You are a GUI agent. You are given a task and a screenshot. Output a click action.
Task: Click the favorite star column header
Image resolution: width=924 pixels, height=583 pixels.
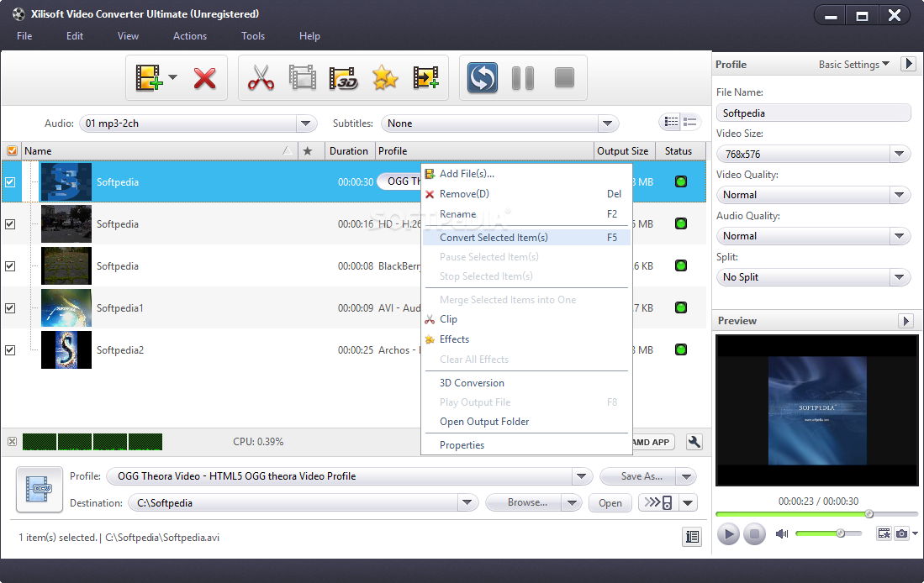[308, 150]
